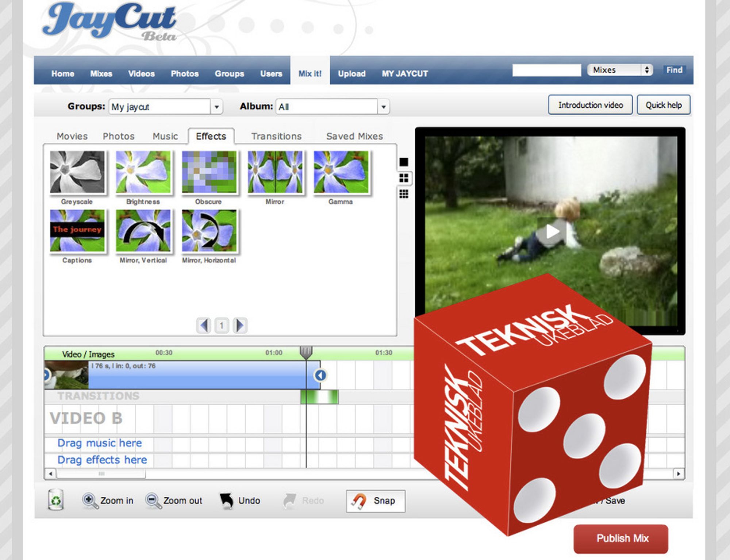Click the 'Drag music here' track
This screenshot has height=560, width=730.
tap(100, 443)
